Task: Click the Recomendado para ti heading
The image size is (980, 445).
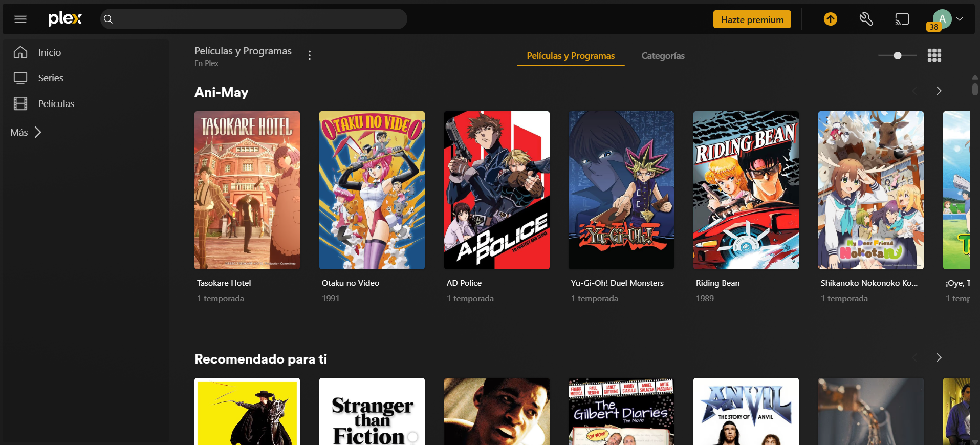Action: click(x=260, y=359)
